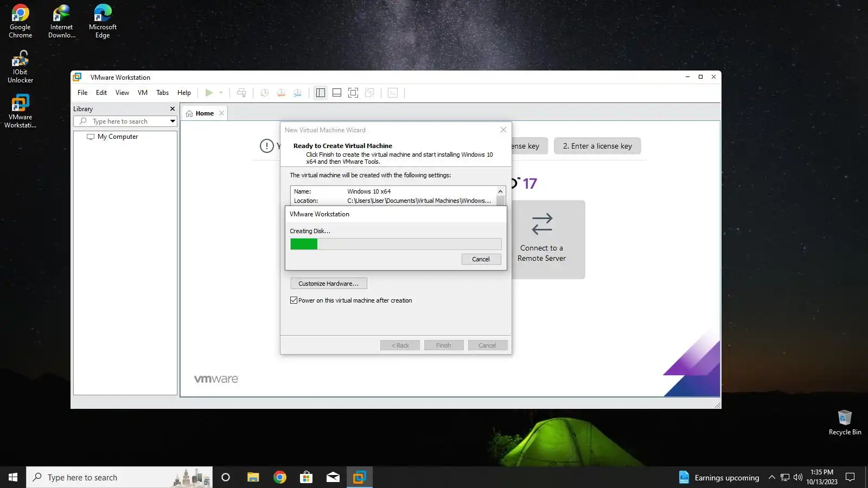Cancel the Creating Disk progress
The image size is (868, 488).
[x=481, y=259]
